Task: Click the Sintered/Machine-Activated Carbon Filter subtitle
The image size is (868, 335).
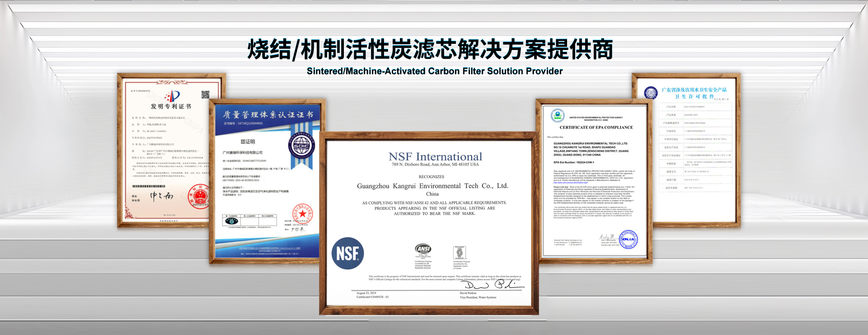Action: click(434, 71)
